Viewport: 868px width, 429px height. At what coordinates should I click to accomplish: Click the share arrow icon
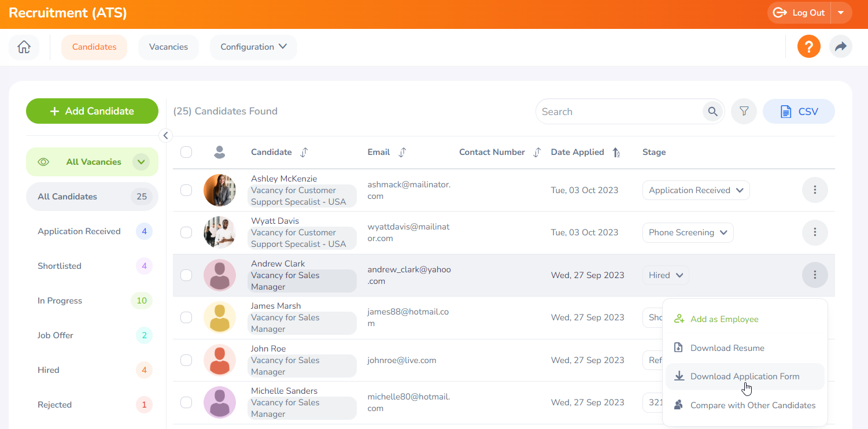840,47
